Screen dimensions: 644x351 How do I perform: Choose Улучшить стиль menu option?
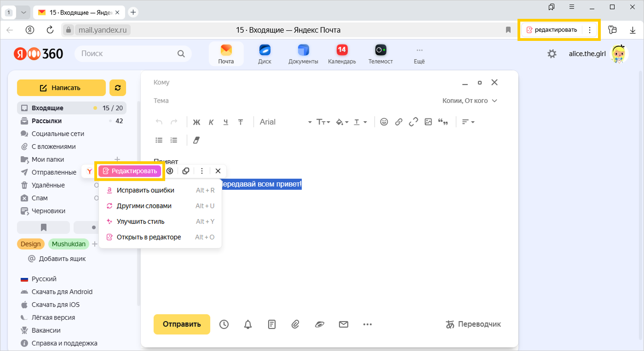[x=140, y=221]
